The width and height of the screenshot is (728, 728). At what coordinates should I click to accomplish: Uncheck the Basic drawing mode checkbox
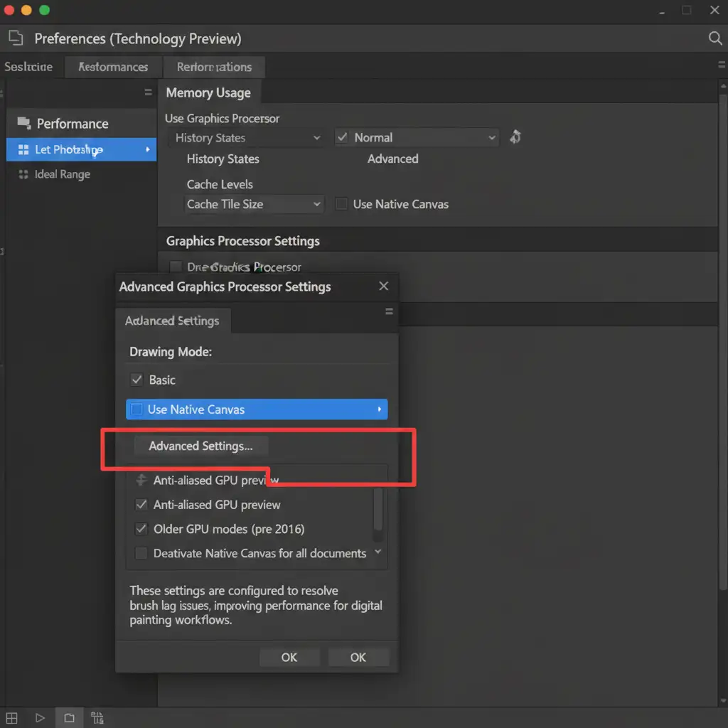click(136, 380)
